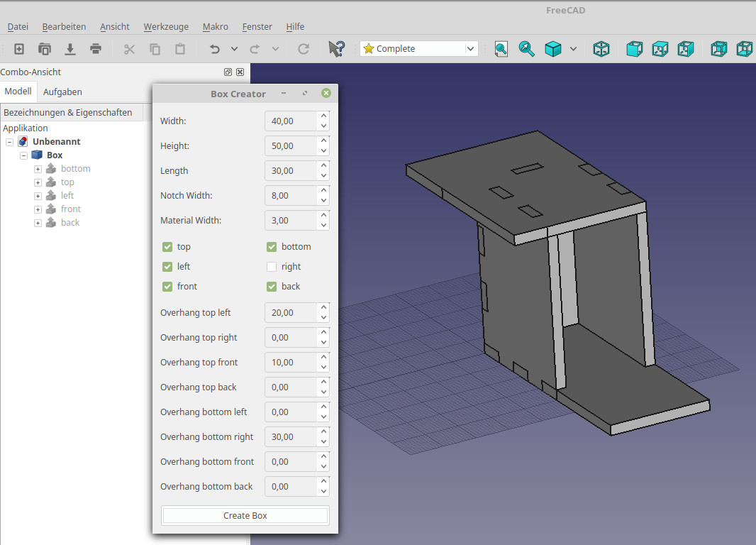This screenshot has height=545, width=756.
Task: Increase Overhang top left value
Action: [x=323, y=307]
